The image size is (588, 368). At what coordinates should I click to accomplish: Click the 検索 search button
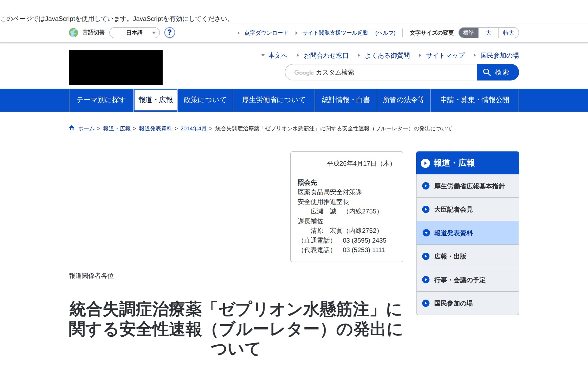[x=497, y=72]
